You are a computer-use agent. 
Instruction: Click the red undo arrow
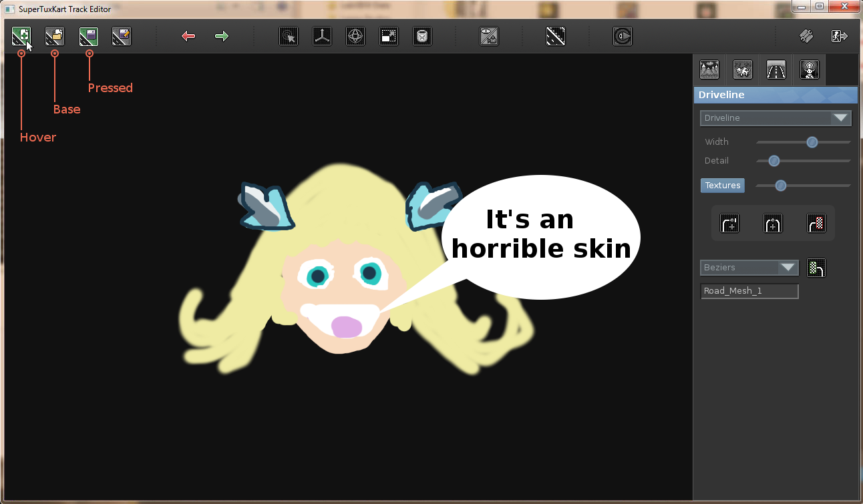(x=188, y=36)
